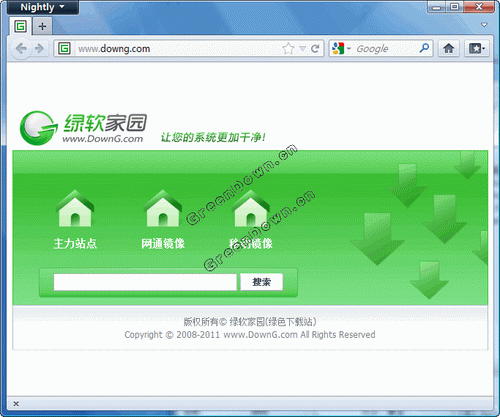Close the add-on bar at bottom
Screen dimensions: 500x417
[x=16, y=404]
